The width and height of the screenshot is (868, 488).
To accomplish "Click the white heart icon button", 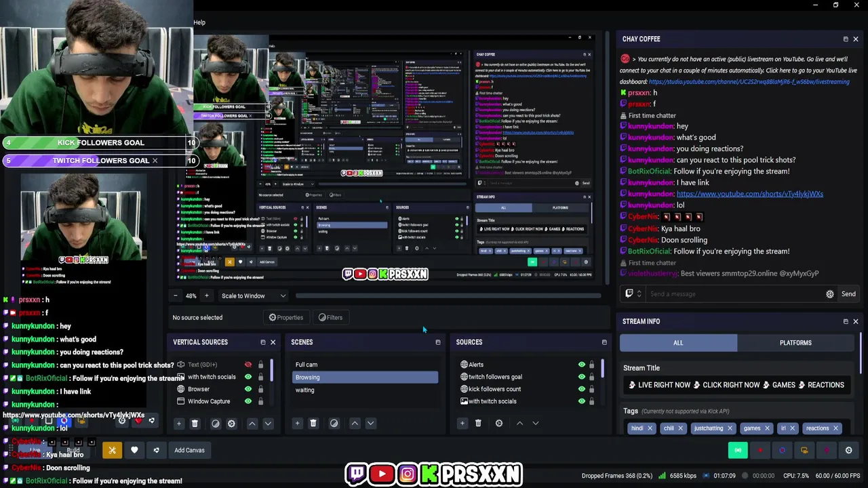I will click(134, 450).
